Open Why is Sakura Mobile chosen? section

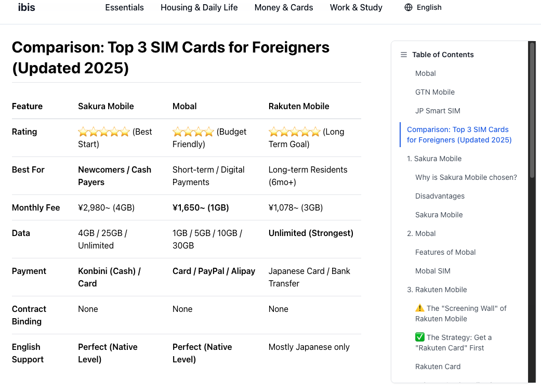(x=466, y=177)
